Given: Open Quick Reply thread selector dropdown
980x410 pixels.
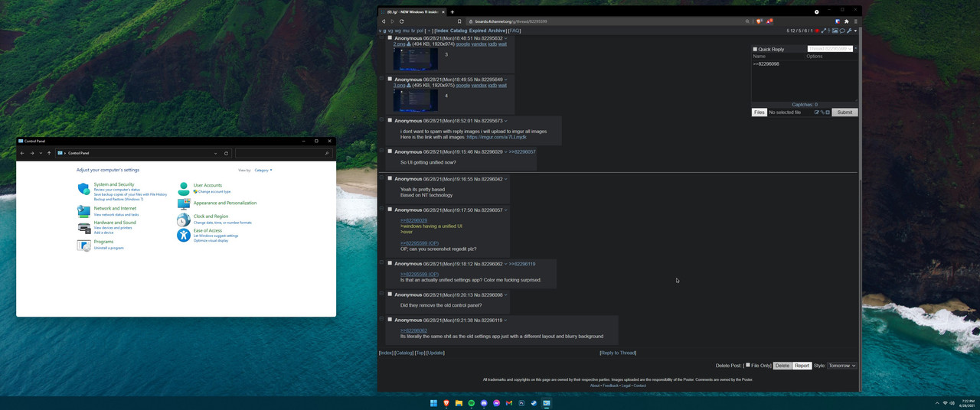Looking at the screenshot, I should pyautogui.click(x=829, y=49).
